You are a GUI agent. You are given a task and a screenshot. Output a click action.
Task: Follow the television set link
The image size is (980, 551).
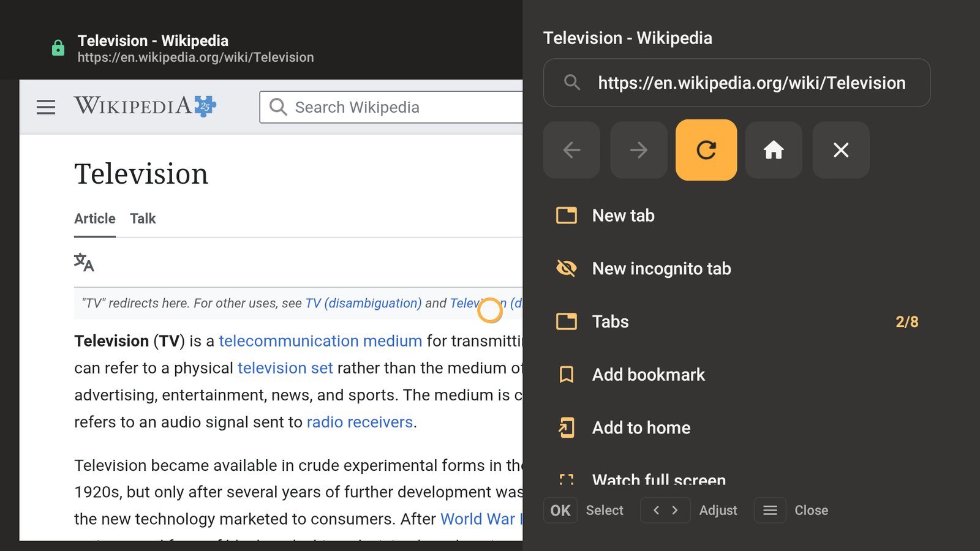coord(285,368)
